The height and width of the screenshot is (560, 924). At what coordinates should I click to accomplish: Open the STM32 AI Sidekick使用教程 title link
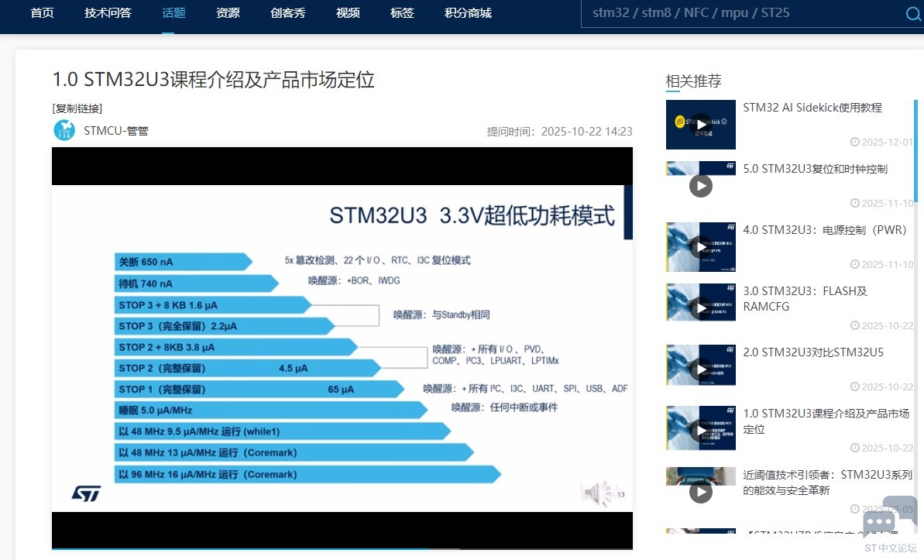[812, 108]
